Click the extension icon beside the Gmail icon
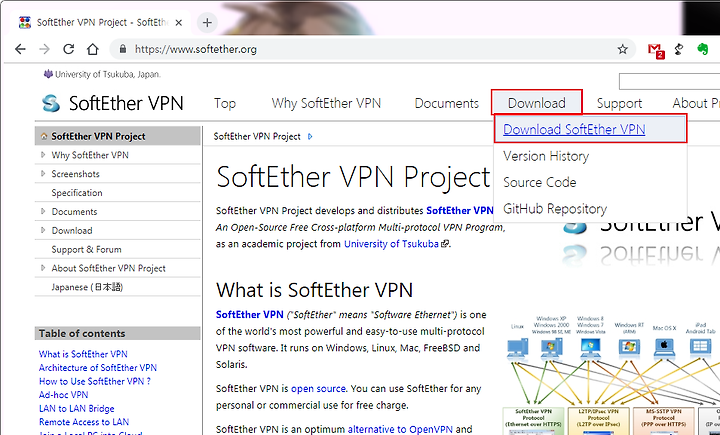This screenshot has height=435, width=720. coord(679,49)
